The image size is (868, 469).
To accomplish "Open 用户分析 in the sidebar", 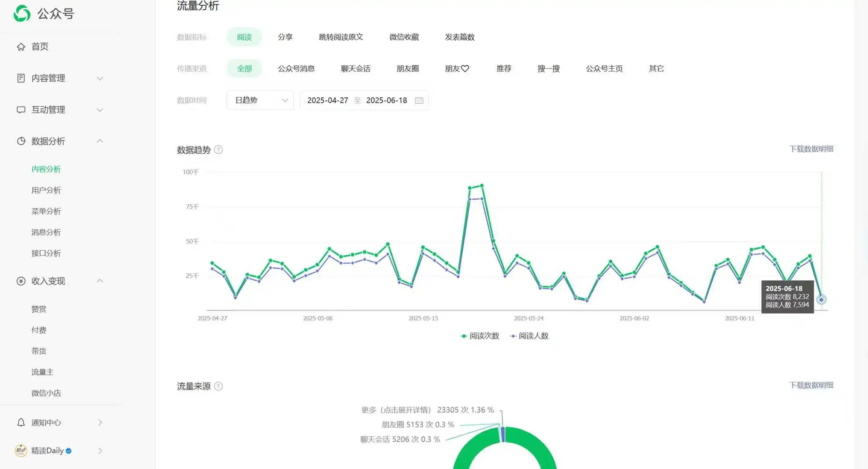I will point(46,190).
